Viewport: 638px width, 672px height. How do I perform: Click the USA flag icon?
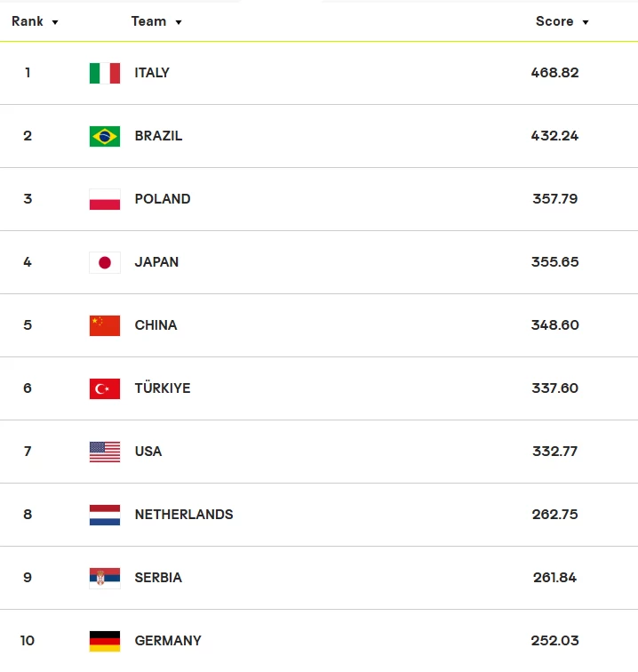click(105, 452)
